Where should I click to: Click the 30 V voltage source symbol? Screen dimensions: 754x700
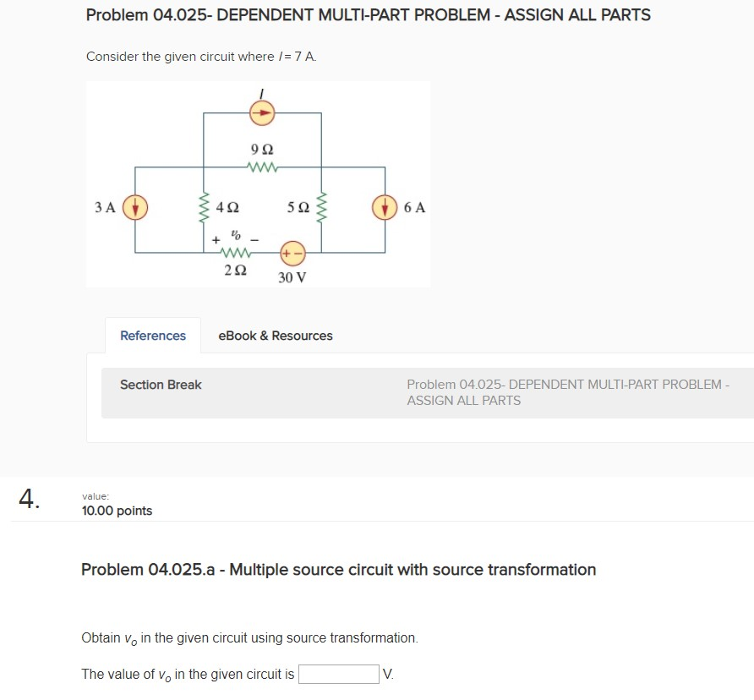(x=292, y=252)
